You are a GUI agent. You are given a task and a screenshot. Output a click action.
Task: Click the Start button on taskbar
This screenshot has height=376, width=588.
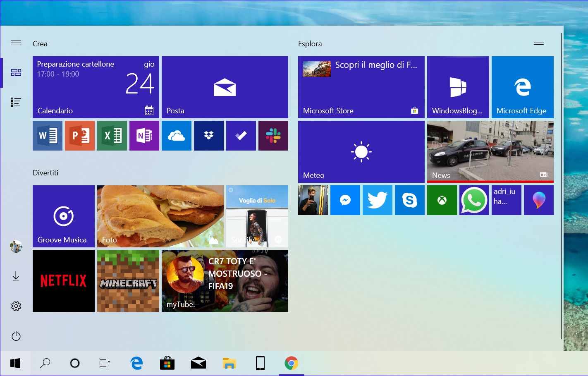[15, 363]
